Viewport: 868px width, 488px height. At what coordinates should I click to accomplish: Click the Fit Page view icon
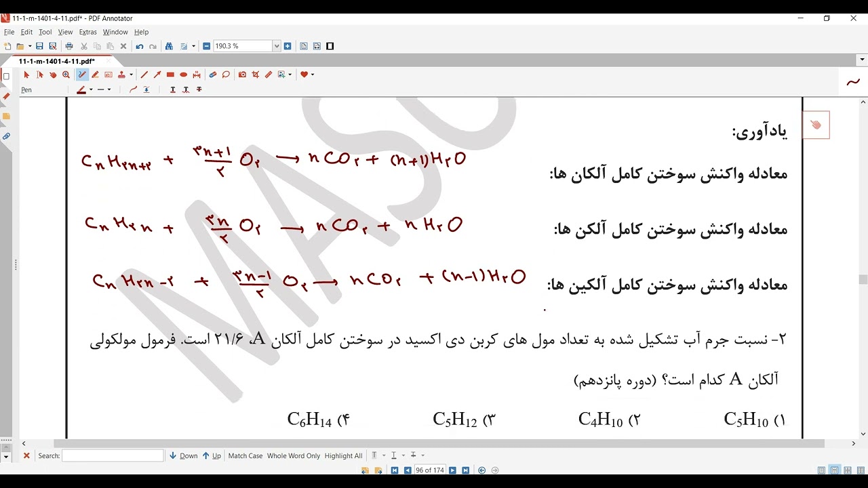[304, 46]
